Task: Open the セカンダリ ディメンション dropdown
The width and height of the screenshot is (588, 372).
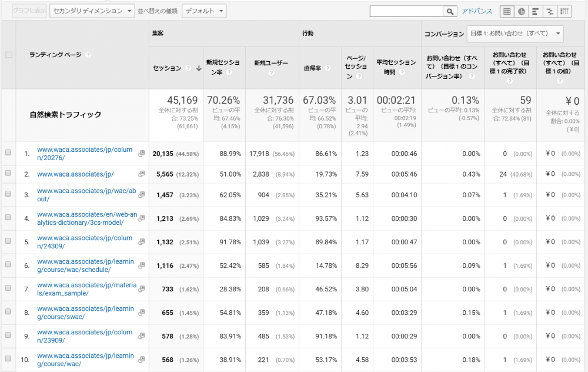Action: 92,11
